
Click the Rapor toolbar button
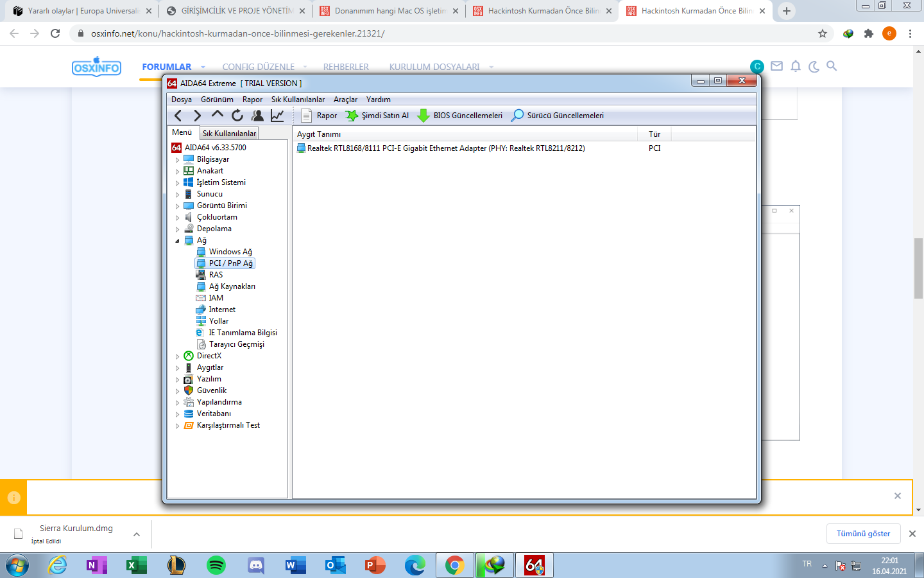click(319, 116)
